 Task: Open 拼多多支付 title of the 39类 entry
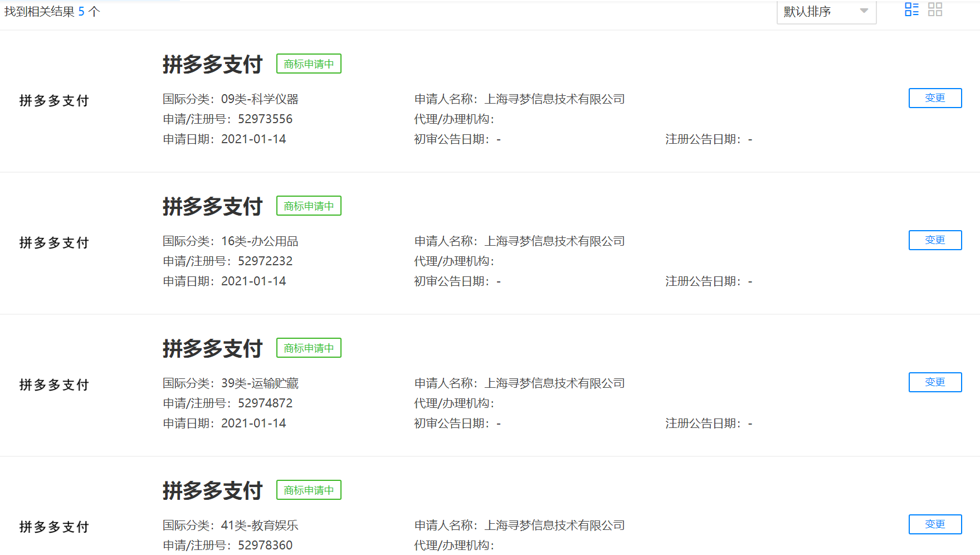pyautogui.click(x=212, y=348)
